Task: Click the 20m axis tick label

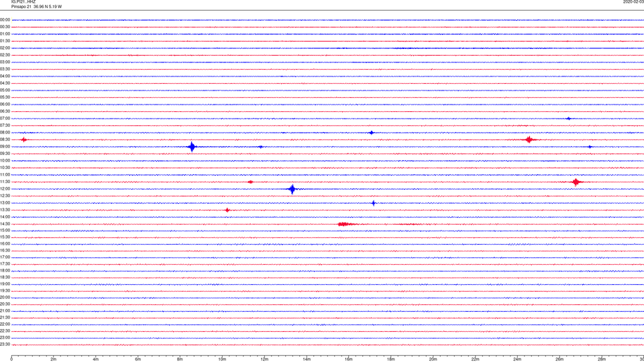Action: click(x=433, y=359)
